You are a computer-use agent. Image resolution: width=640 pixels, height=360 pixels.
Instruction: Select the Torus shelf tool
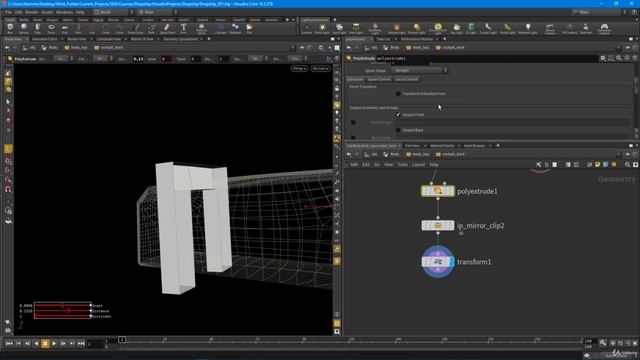point(51,28)
